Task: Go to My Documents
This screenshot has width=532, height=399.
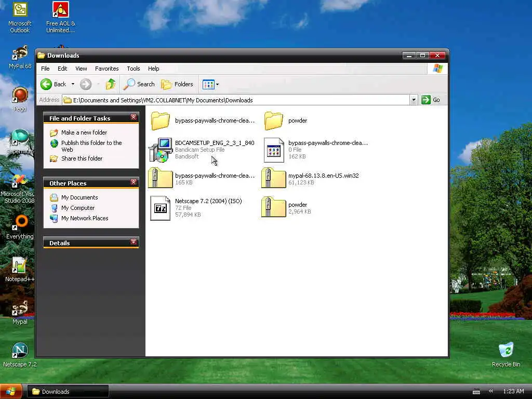Action: pos(79,197)
